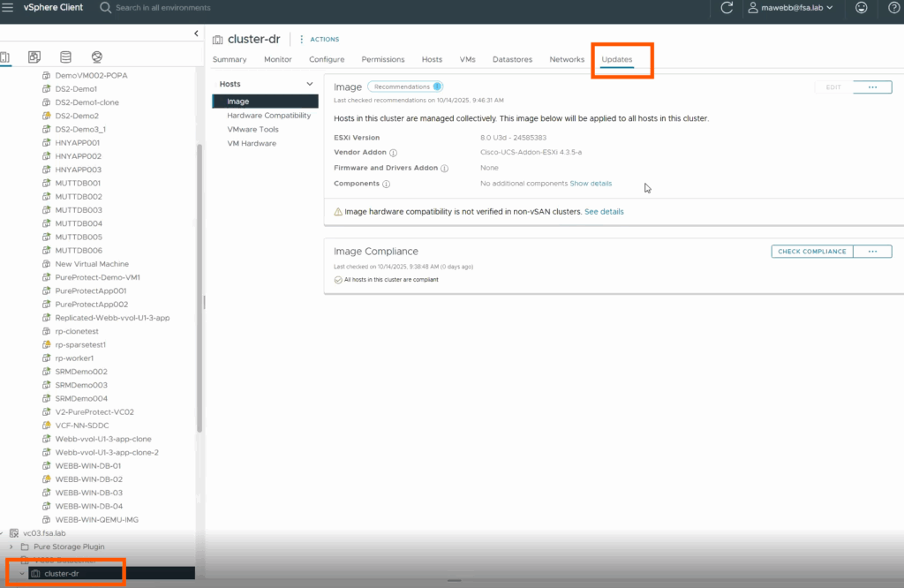Switch to the Datastores tab

(x=512, y=59)
